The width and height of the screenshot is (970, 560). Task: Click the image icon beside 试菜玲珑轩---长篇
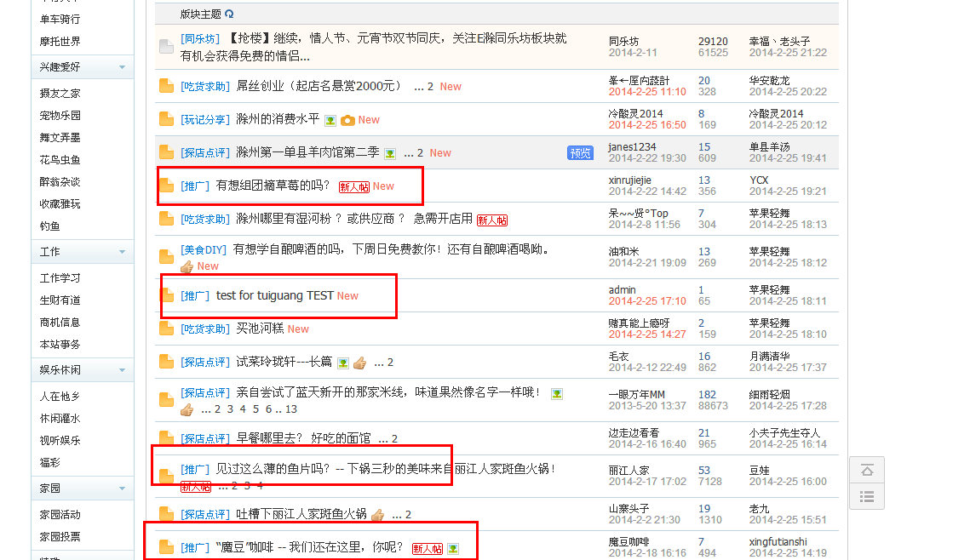click(343, 363)
